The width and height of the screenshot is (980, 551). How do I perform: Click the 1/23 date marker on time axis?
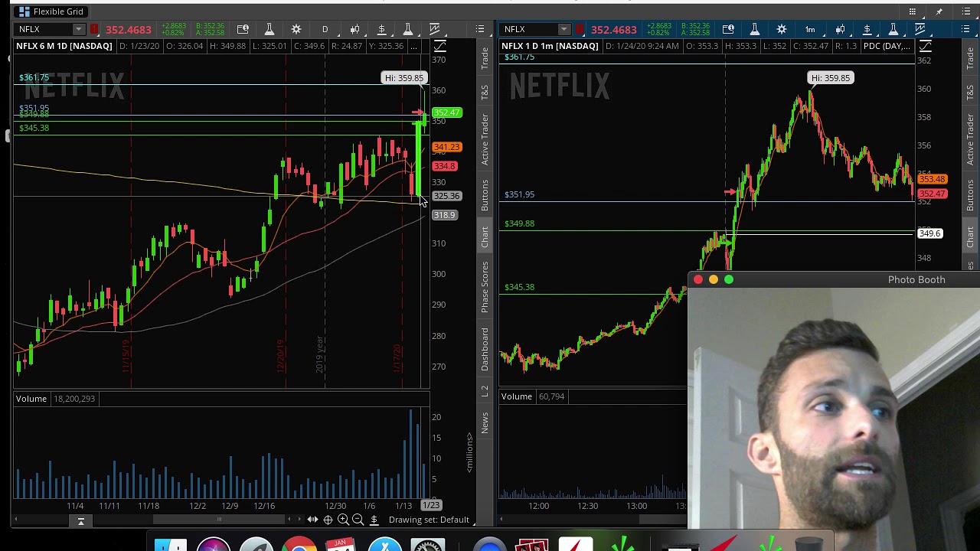tap(431, 506)
